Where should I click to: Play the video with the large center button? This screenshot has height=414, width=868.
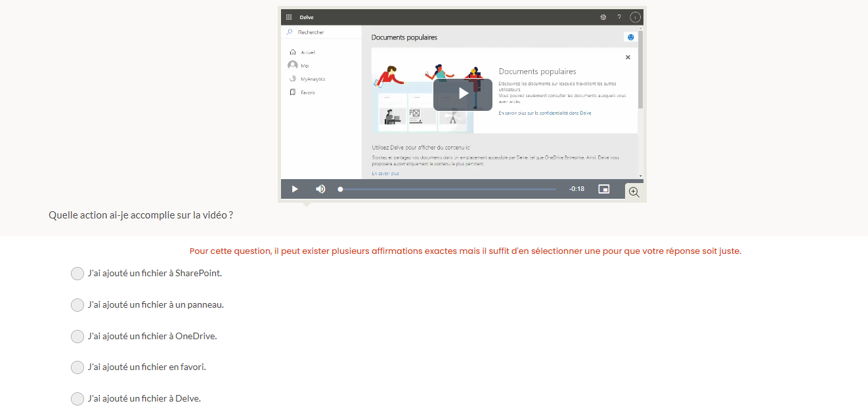point(462,94)
